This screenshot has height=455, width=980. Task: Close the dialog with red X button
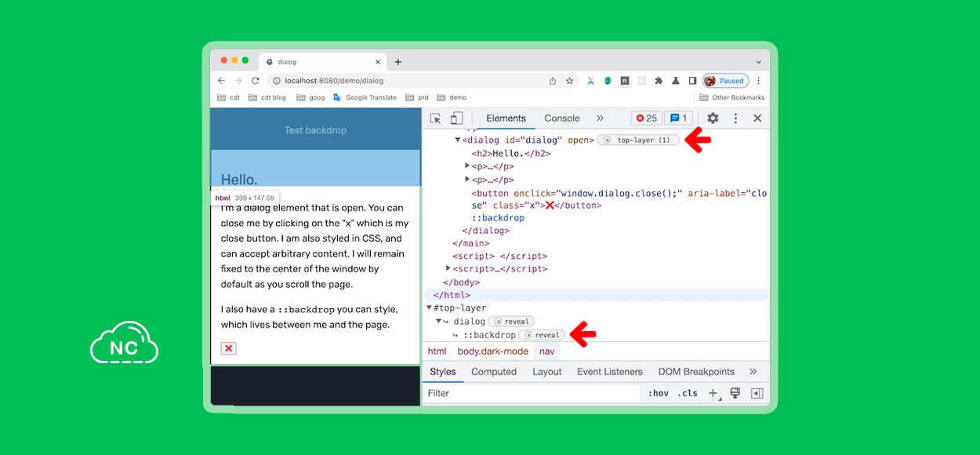228,348
